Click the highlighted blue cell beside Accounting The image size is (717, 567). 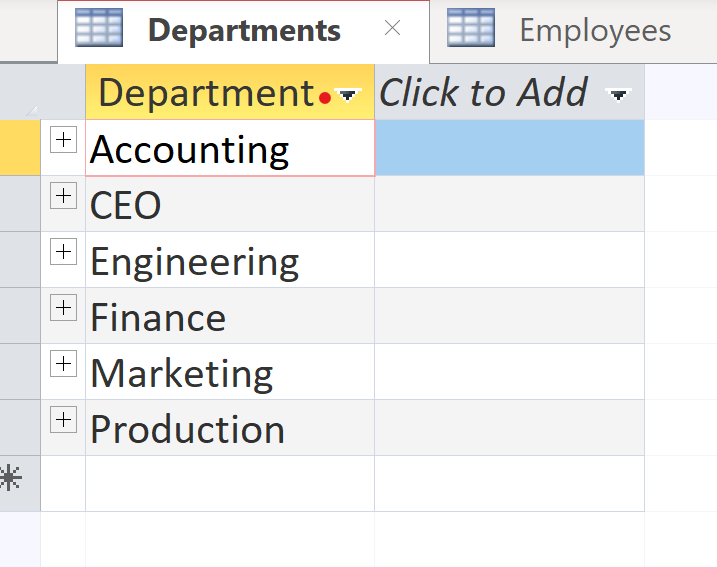click(509, 148)
